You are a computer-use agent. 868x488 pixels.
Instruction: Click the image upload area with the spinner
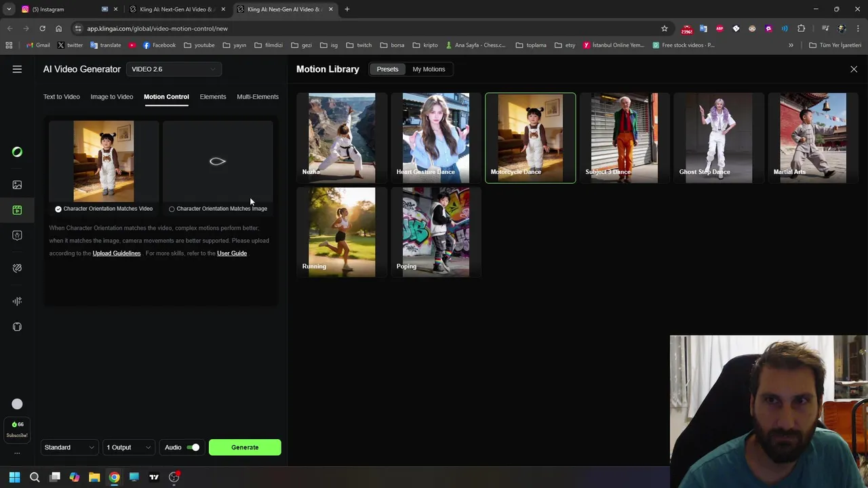coord(218,161)
